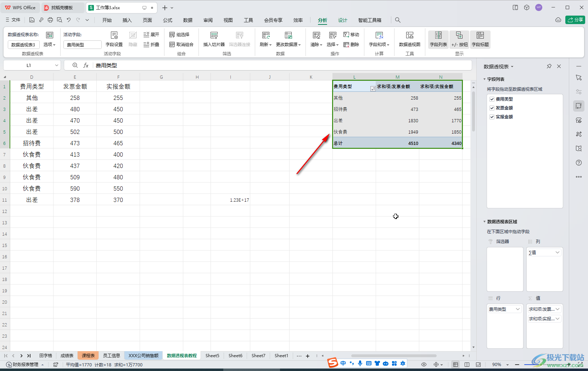The image size is (588, 371).
Task: Open the 设计 ribbon tab
Action: click(343, 20)
